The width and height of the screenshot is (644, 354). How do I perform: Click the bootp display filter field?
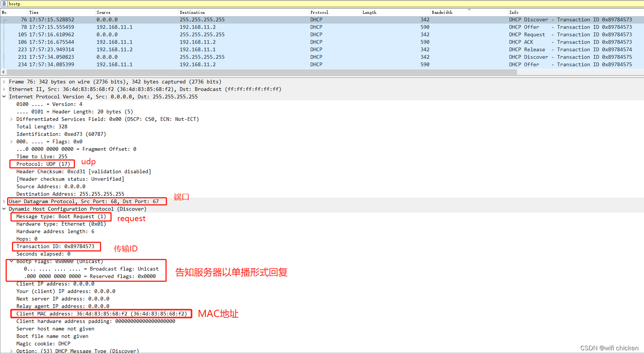coord(325,4)
